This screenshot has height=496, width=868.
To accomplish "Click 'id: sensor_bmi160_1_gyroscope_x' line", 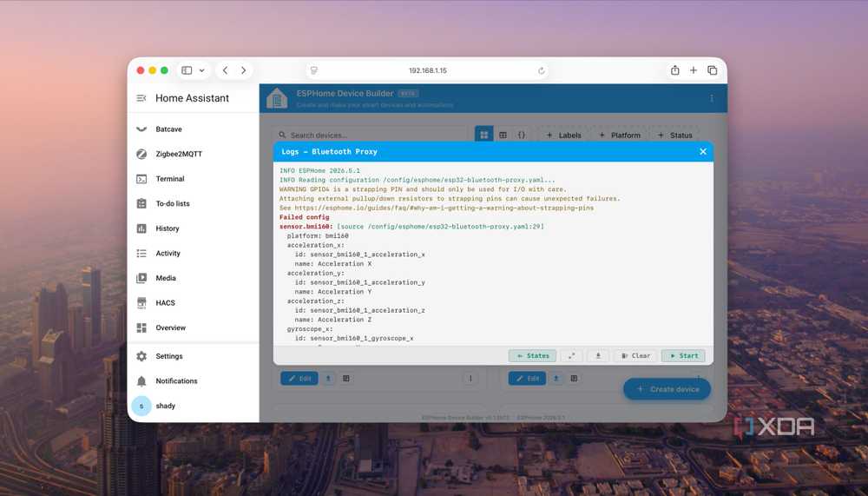I will point(354,338).
